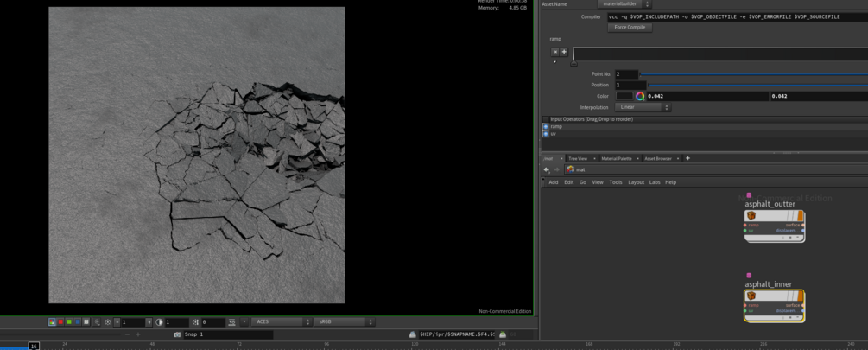Click the camera snapshot icon
This screenshot has width=868, height=350.
click(x=177, y=334)
